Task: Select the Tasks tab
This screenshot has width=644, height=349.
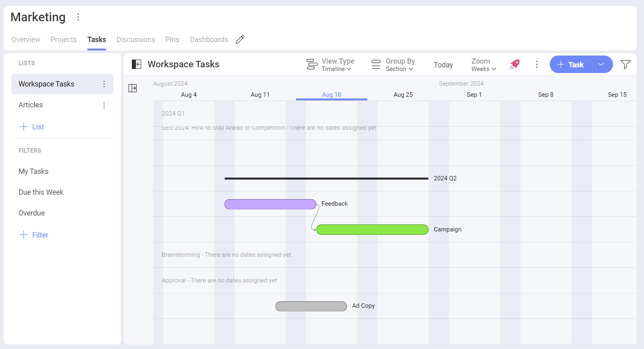Action: (x=97, y=40)
